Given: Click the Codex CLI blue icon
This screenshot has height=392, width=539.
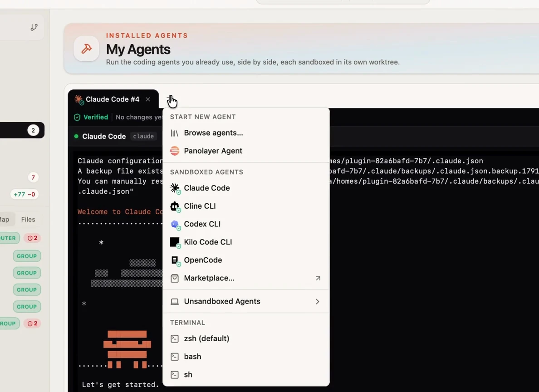Looking at the screenshot, I should click(x=175, y=225).
